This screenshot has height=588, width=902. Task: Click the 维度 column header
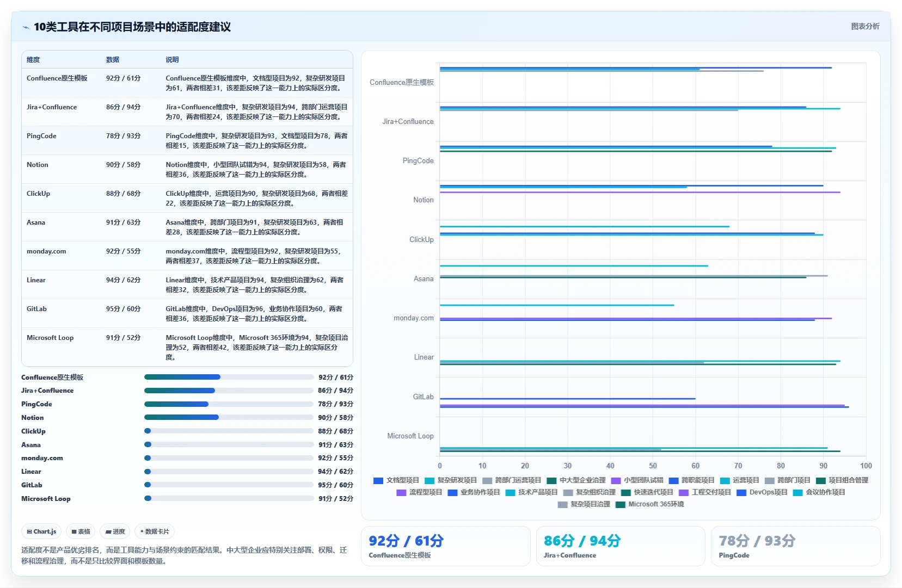[x=33, y=60]
